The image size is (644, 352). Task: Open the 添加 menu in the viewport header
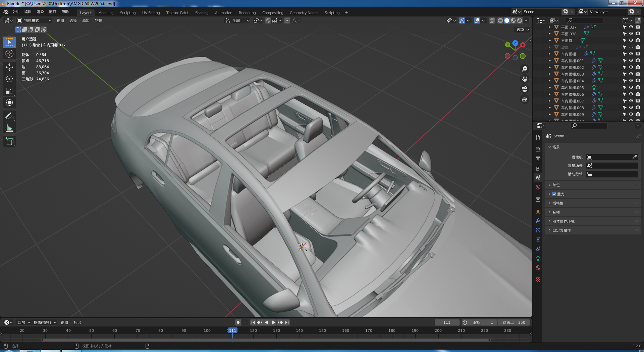[86, 20]
